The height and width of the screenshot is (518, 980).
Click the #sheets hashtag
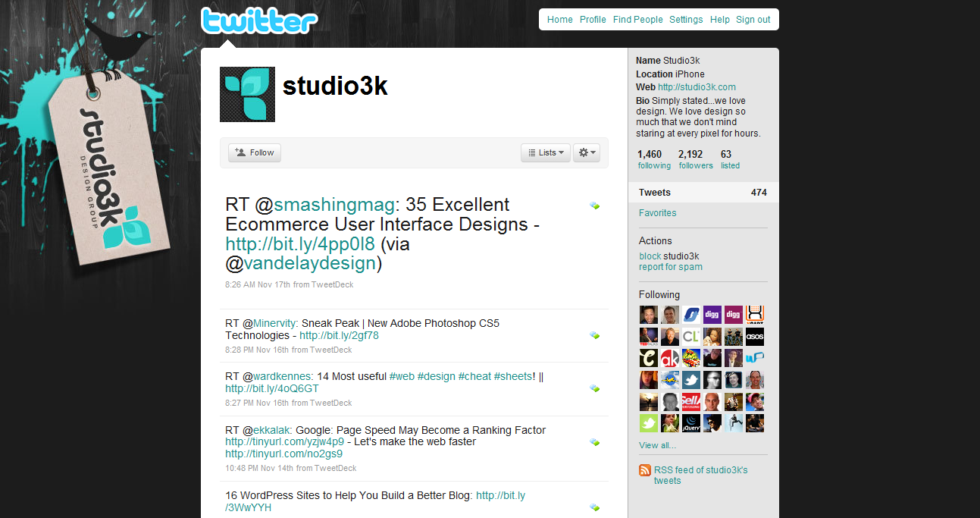[x=513, y=376]
